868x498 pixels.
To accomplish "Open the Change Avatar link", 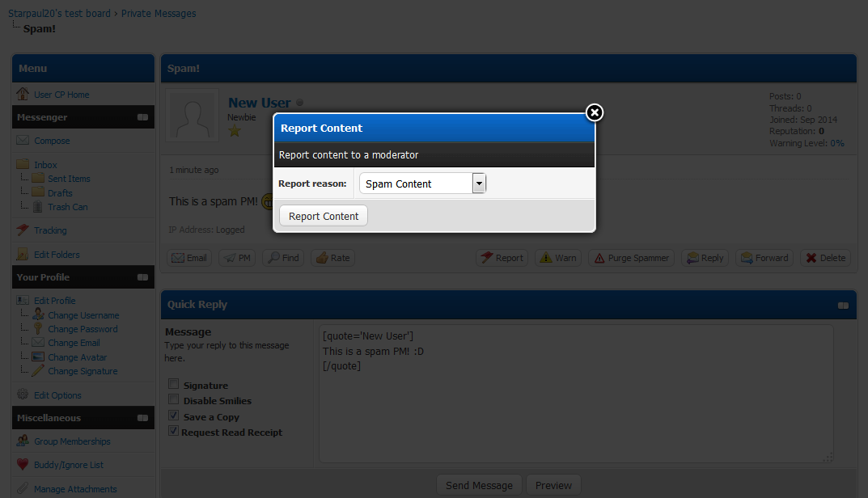I will 78,357.
